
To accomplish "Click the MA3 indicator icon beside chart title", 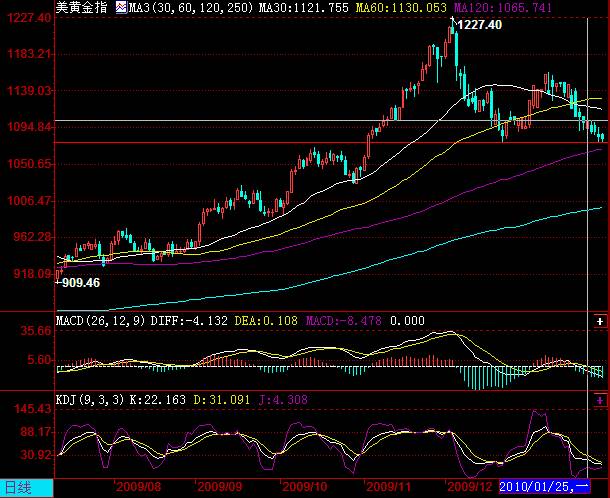I will (121, 7).
